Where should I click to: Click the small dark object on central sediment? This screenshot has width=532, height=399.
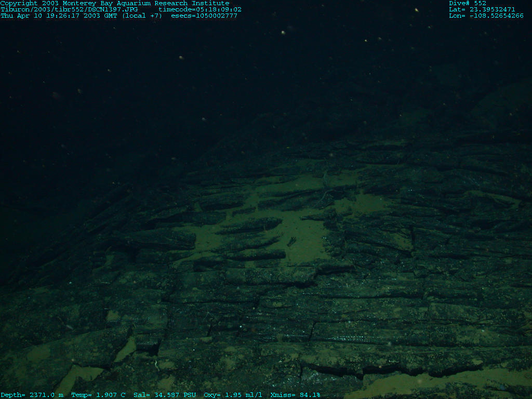[x=291, y=241]
